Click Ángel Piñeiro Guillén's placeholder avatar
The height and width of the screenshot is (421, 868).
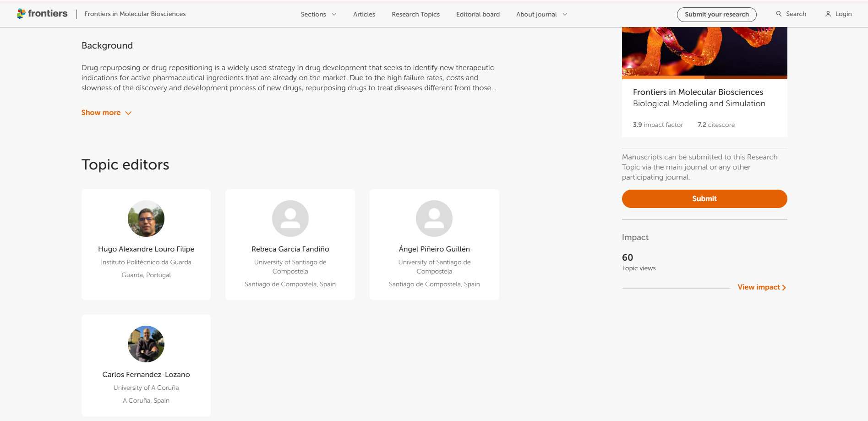point(434,219)
